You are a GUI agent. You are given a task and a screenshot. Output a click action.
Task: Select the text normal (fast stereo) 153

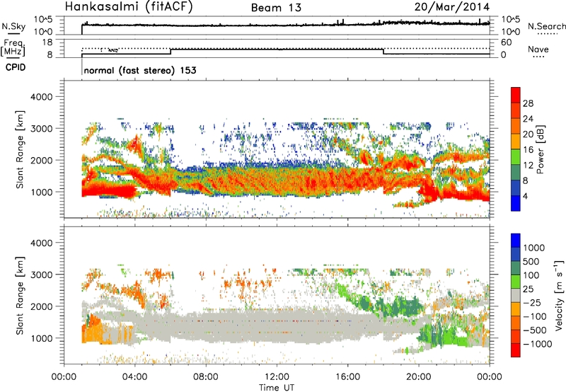(140, 70)
